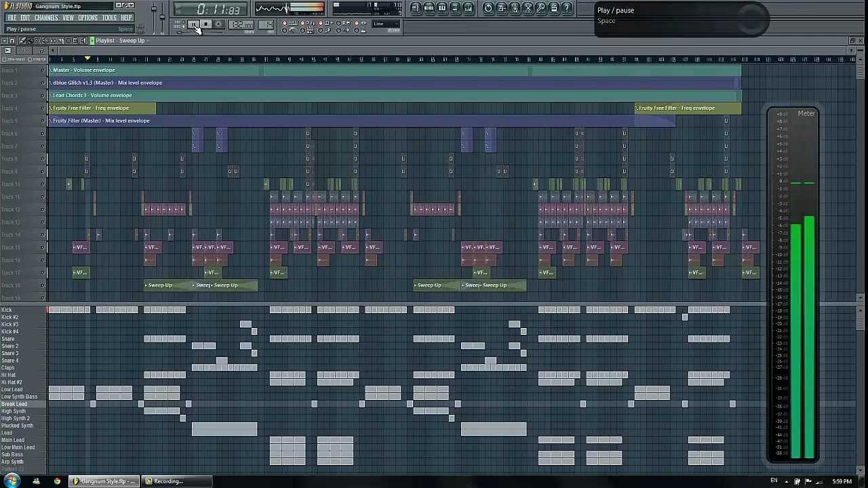This screenshot has height=488, width=868.
Task: Open the Playlist options arrow menu
Action: [5, 41]
